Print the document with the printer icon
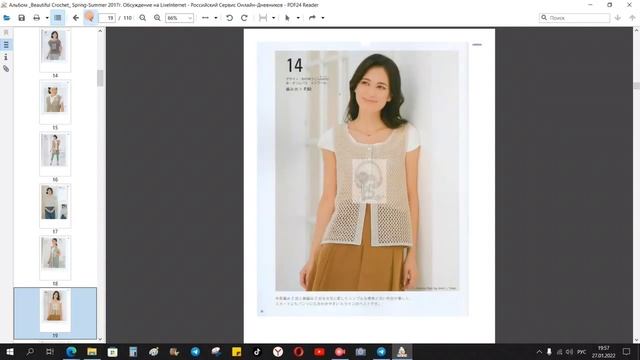 37,18
